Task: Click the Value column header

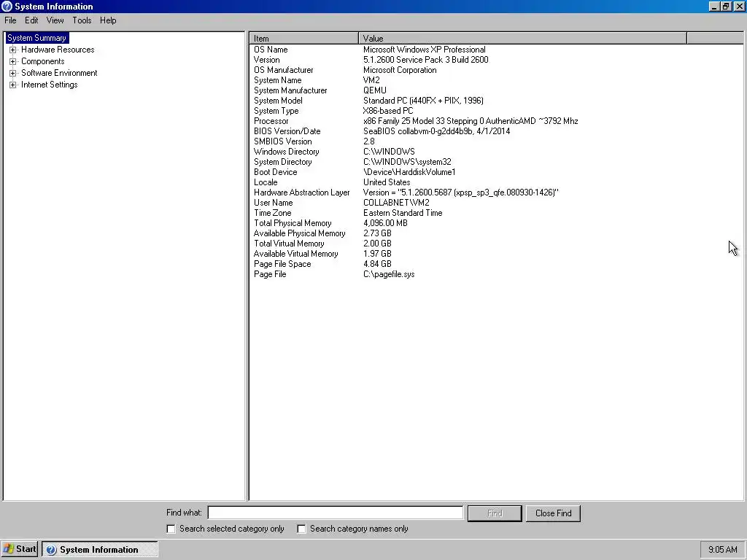Action: [x=522, y=39]
